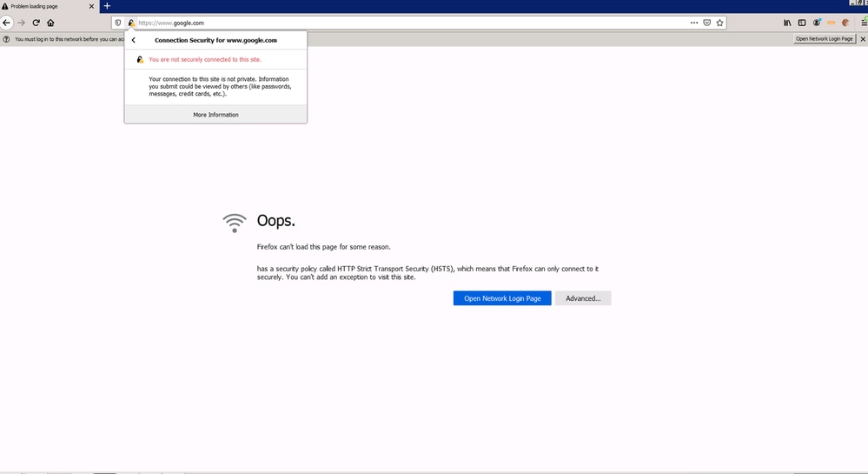Viewport: 868px width, 474px height.
Task: Click 'Connection Security for www.google.com' title
Action: (215, 40)
